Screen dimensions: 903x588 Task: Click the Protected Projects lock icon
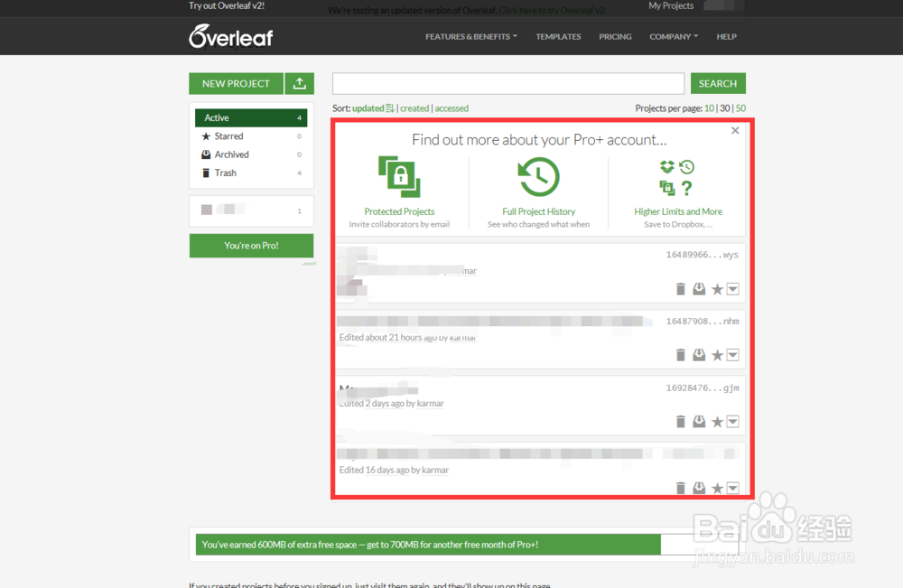click(x=399, y=177)
